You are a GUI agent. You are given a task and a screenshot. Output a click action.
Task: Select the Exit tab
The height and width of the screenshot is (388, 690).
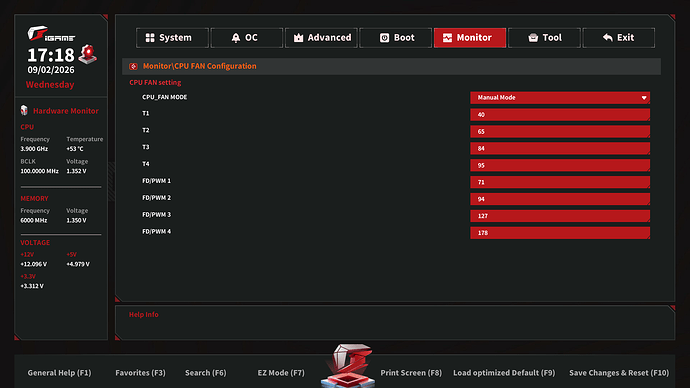point(619,38)
